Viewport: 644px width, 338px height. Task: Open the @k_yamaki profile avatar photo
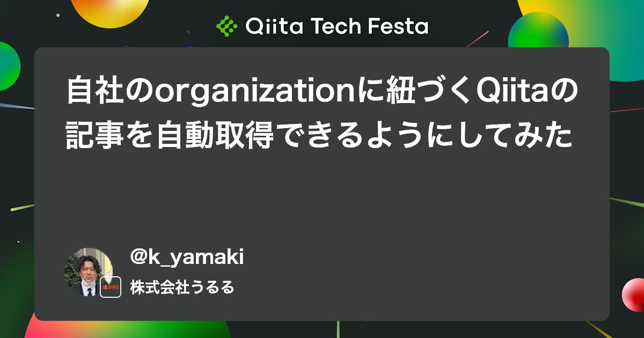click(89, 272)
